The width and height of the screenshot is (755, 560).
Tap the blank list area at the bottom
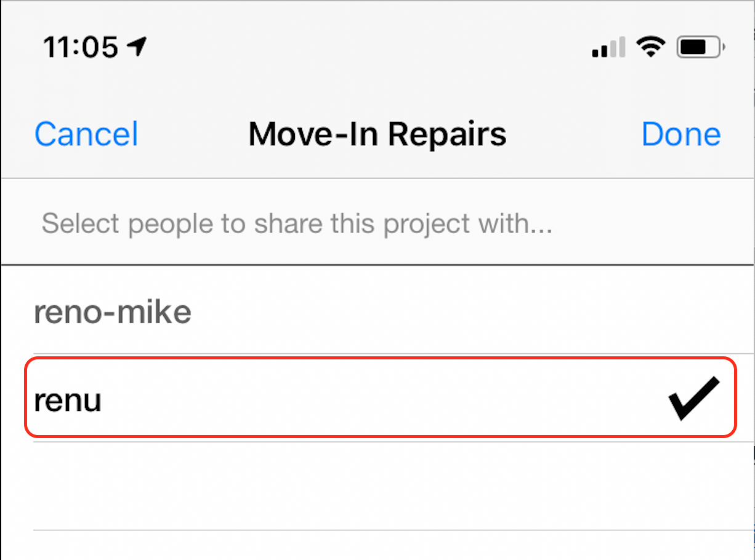[x=377, y=545]
